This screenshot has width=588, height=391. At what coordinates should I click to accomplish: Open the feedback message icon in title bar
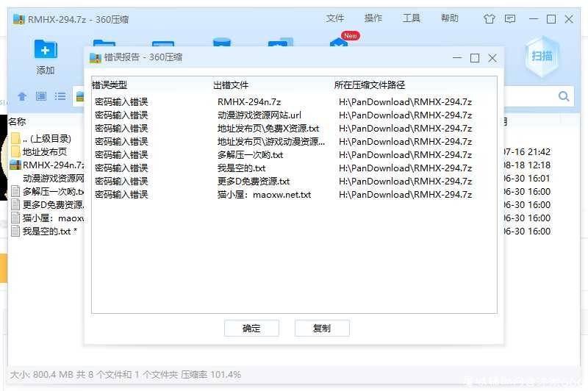[x=510, y=19]
